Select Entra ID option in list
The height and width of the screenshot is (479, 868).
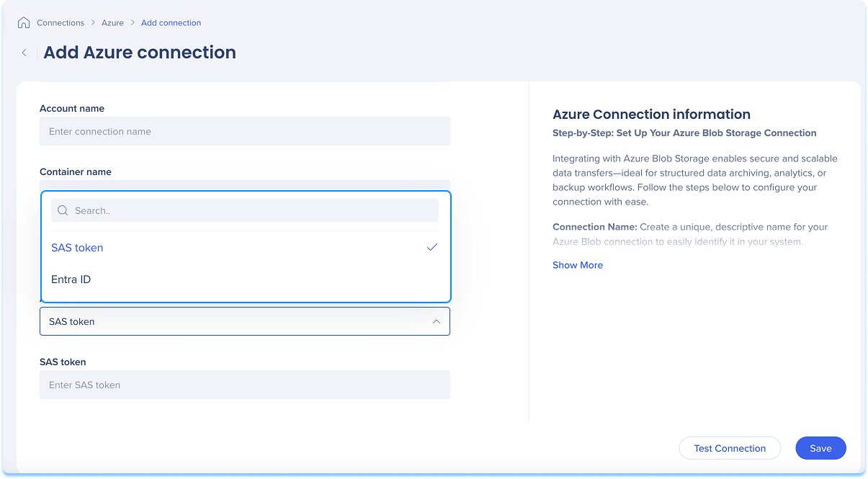(x=245, y=279)
